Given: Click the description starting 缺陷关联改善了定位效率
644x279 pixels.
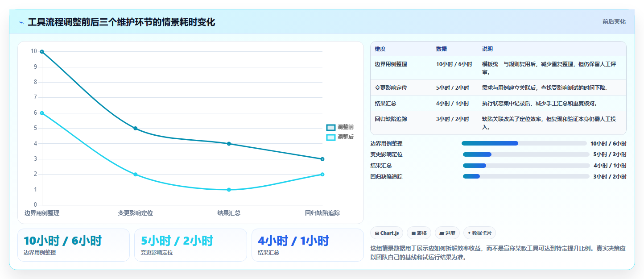Looking at the screenshot, I should (549, 123).
